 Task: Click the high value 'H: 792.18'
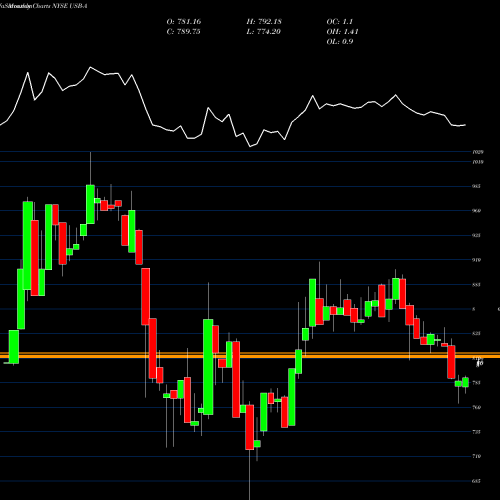point(264,22)
